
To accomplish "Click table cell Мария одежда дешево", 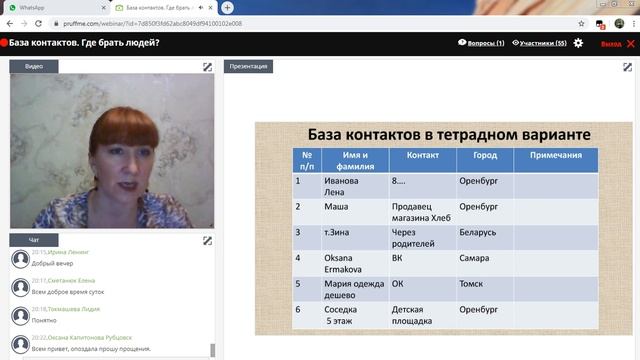I will point(355,289).
